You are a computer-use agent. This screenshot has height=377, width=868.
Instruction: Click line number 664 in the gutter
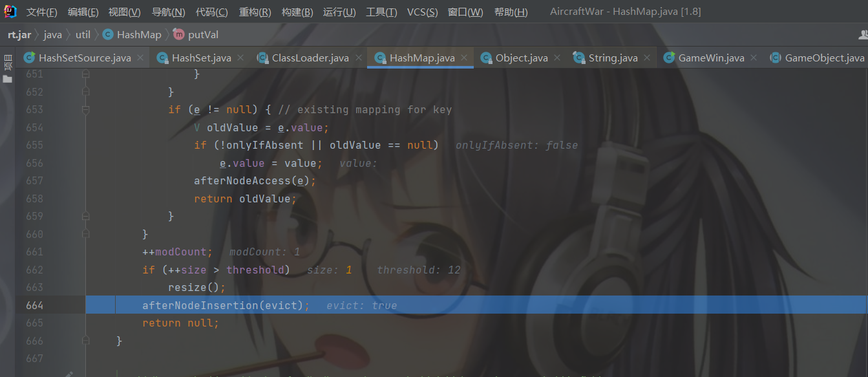(x=34, y=305)
